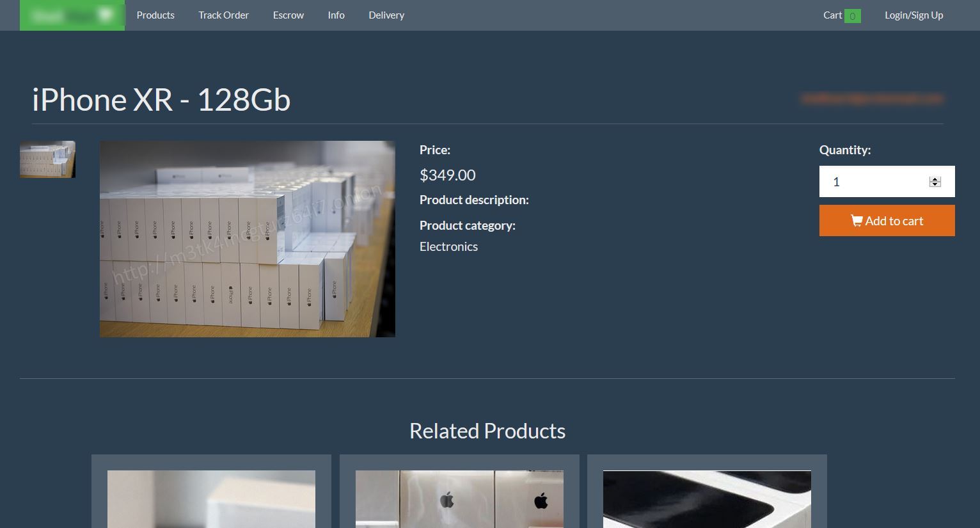
Task: Click the cart icon on Add to cart
Action: (857, 221)
